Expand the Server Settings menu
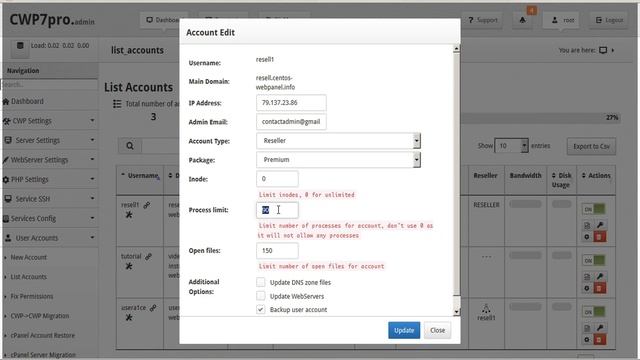 49,140
